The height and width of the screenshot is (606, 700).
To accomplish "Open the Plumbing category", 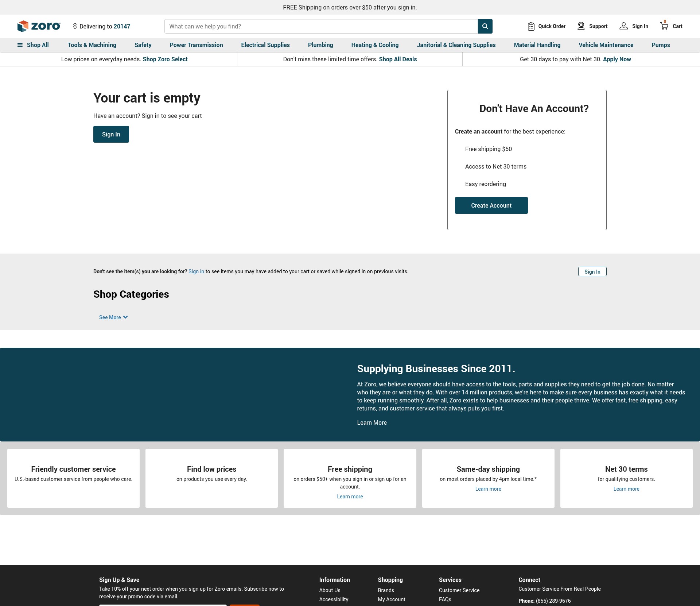I will pyautogui.click(x=320, y=45).
